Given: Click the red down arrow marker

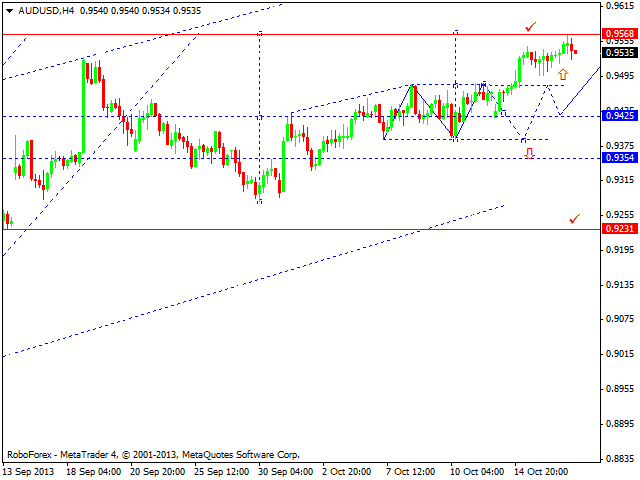Looking at the screenshot, I should [x=529, y=153].
